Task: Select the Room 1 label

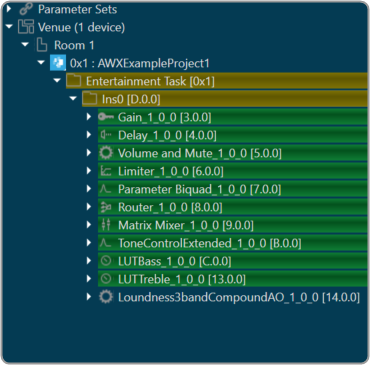Action: pyautogui.click(x=74, y=45)
